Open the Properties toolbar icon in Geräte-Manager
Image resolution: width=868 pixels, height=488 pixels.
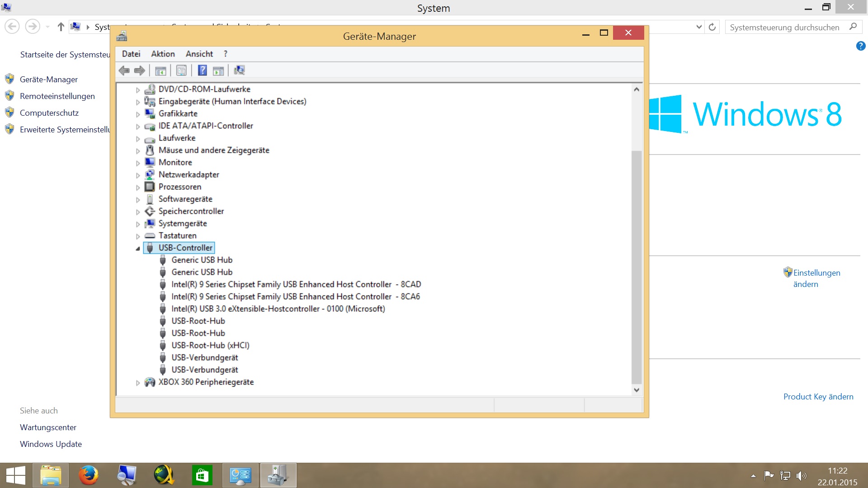[x=181, y=70]
